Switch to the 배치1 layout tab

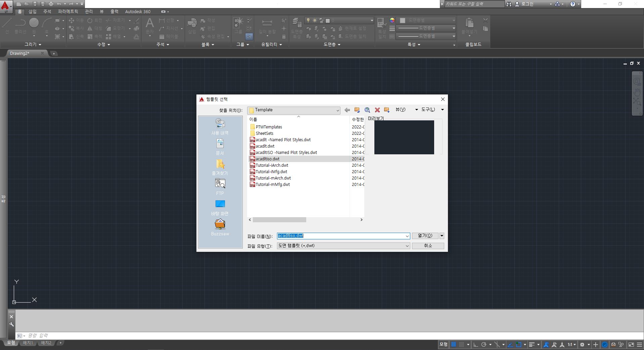tap(28, 343)
